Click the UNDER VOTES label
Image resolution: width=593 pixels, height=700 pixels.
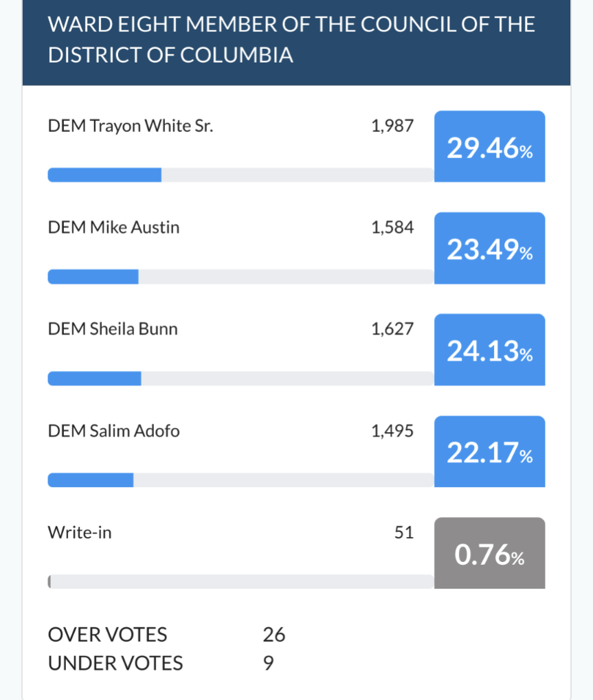[x=115, y=664]
